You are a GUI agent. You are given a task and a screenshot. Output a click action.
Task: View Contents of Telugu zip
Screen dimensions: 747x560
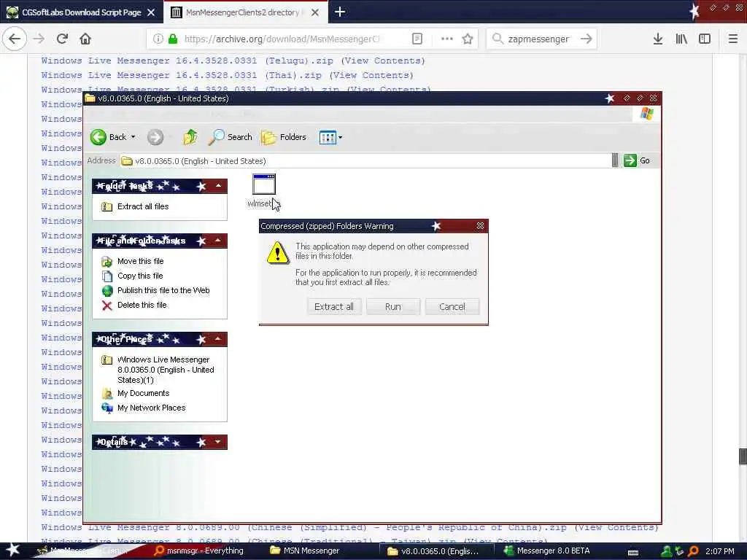coord(383,61)
